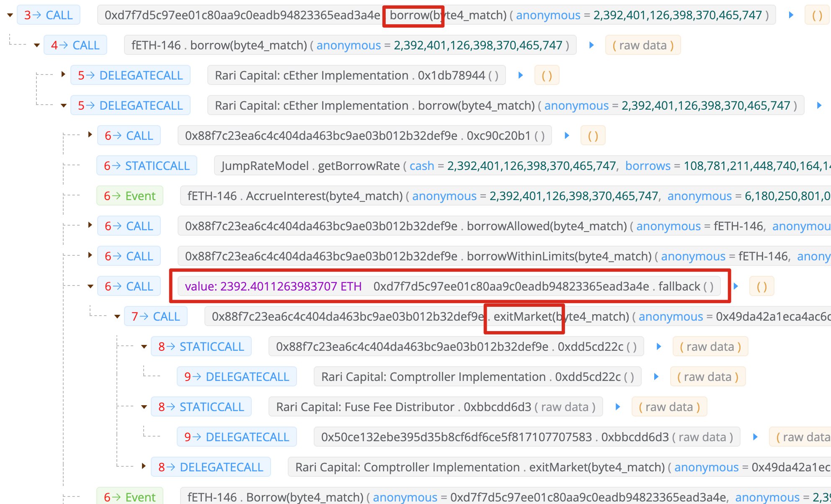Viewport: 831px width, 504px height.
Task: Click blue arrow after Fuse Fee Distributor call
Action: click(x=618, y=407)
